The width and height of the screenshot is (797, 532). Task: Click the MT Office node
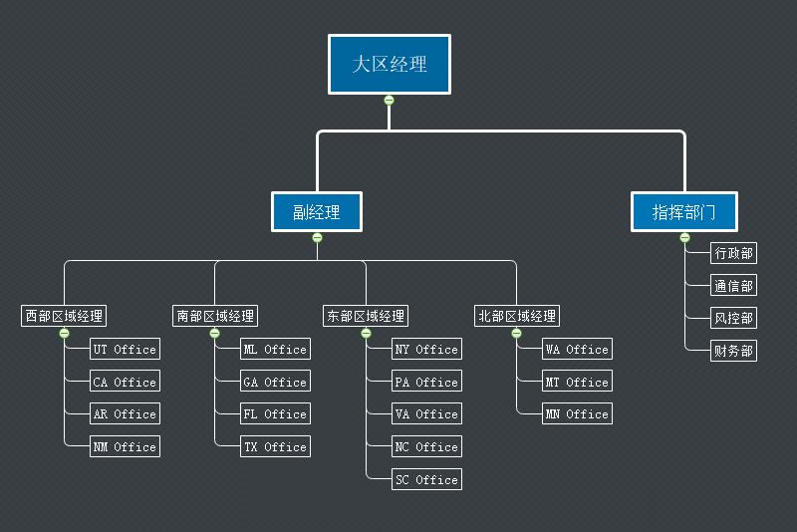[578, 382]
